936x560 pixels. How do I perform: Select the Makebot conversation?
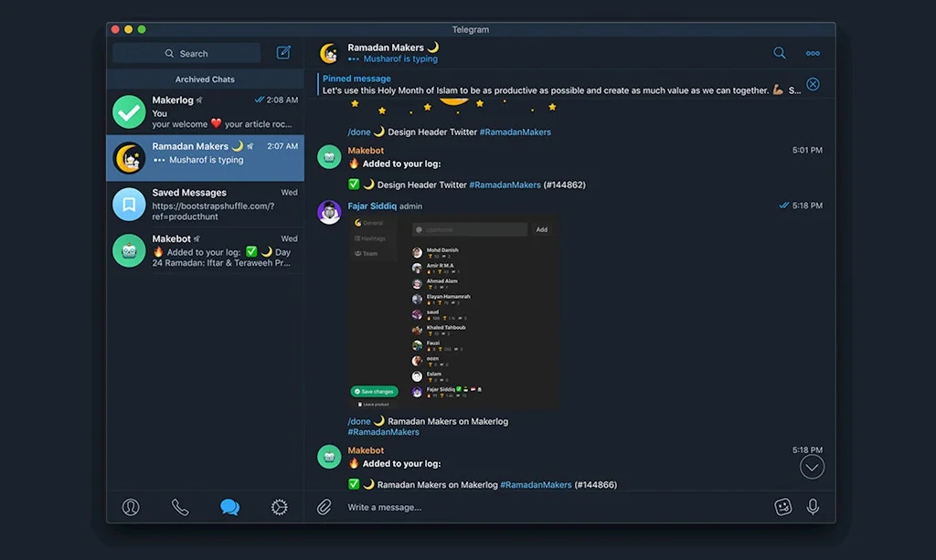pos(206,250)
